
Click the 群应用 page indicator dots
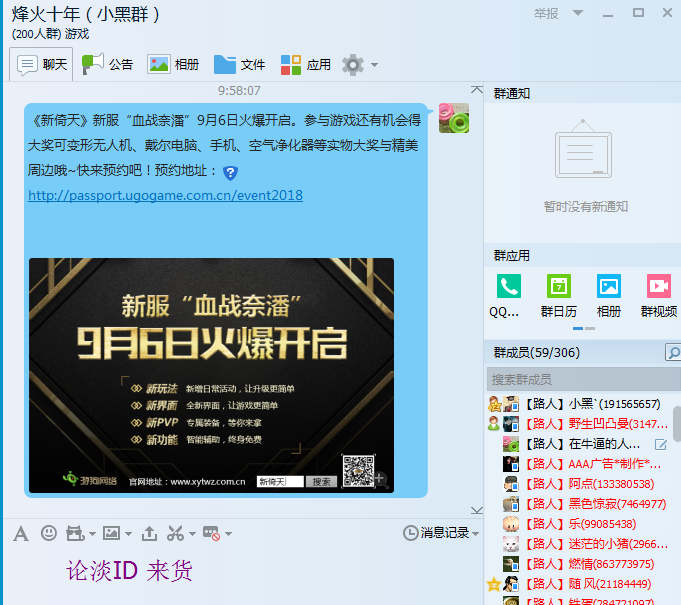pyautogui.click(x=584, y=328)
